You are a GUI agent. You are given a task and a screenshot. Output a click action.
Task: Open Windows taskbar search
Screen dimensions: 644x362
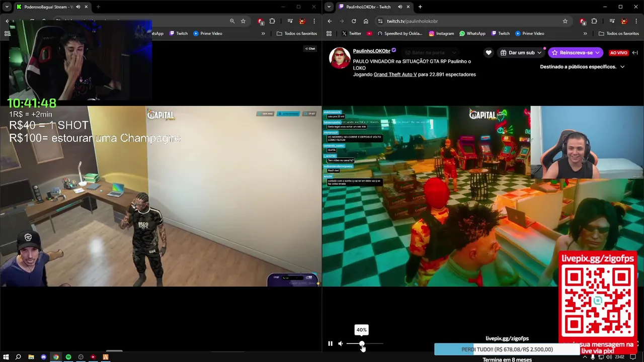18,357
